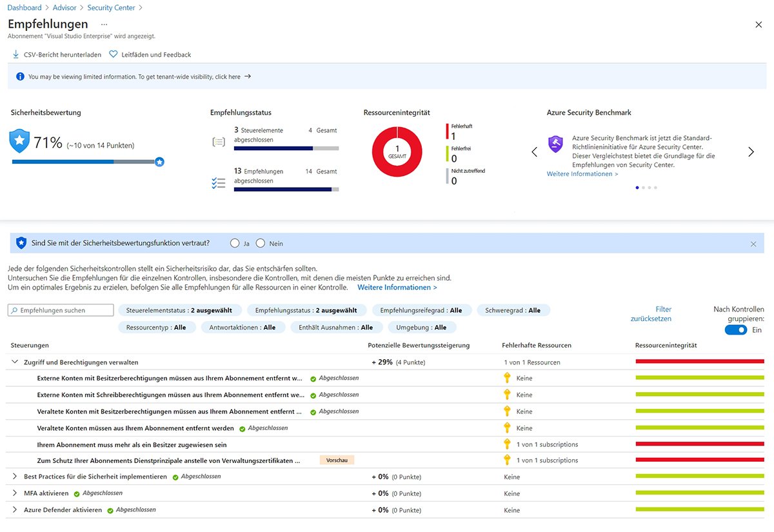Expand the MFA aktivieren control

pyautogui.click(x=15, y=493)
